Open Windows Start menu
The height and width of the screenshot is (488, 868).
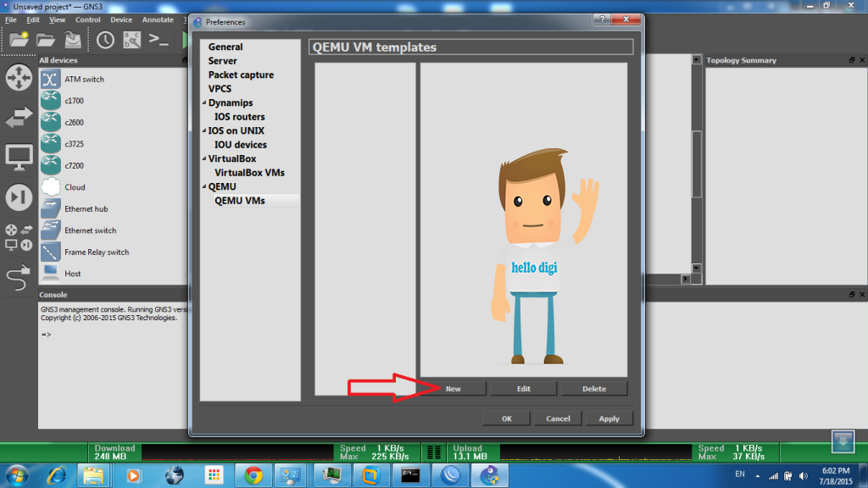tap(18, 475)
